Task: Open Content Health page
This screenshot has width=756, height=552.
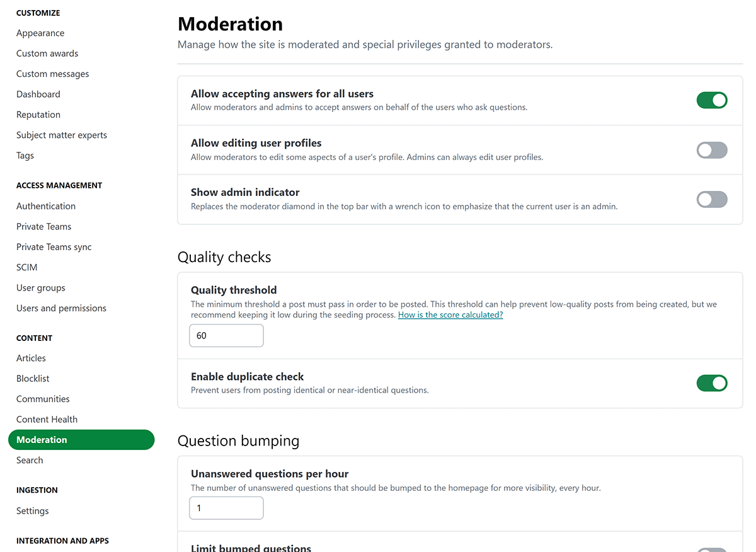Action: (x=47, y=419)
